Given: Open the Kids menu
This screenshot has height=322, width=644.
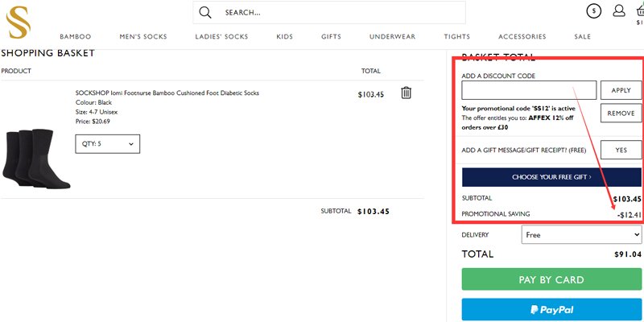Looking at the screenshot, I should coord(285,36).
